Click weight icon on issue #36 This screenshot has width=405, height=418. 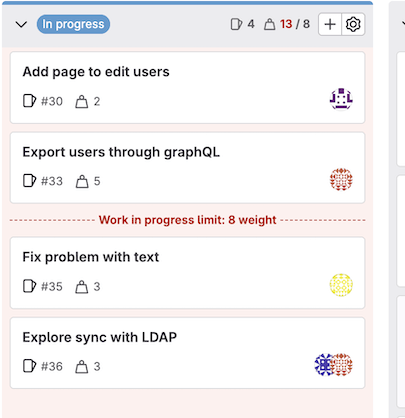[82, 366]
